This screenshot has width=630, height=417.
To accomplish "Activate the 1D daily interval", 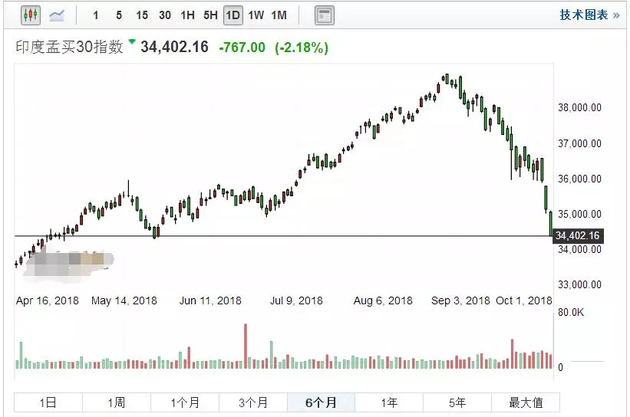I will click(x=233, y=15).
